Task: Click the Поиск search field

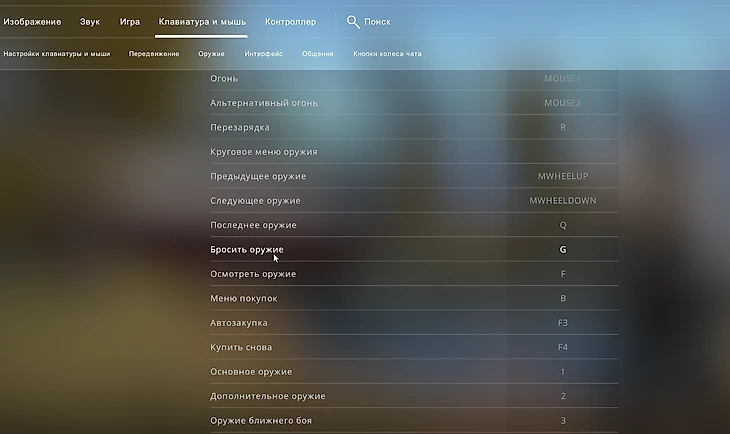Action: coord(377,22)
